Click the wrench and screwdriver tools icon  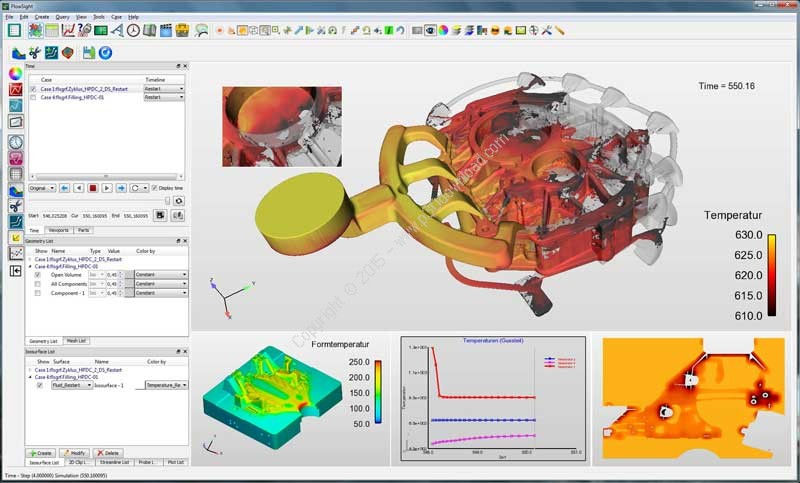546,31
